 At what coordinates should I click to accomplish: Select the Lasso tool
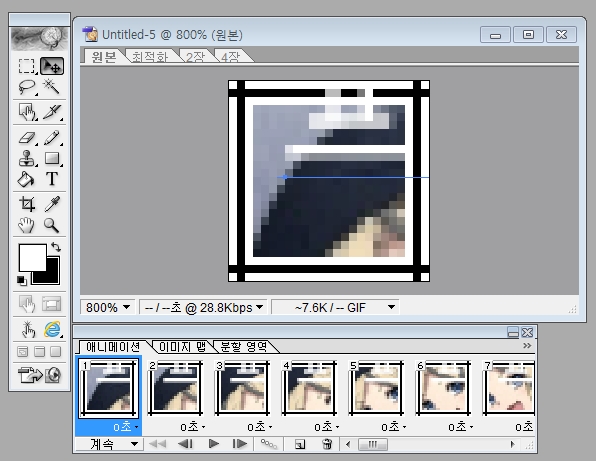tap(27, 87)
